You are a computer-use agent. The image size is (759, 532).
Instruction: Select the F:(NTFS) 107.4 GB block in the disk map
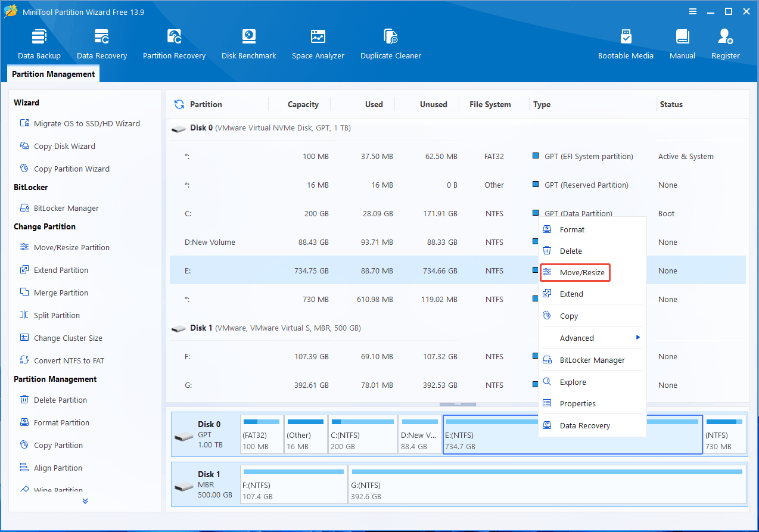click(x=294, y=484)
